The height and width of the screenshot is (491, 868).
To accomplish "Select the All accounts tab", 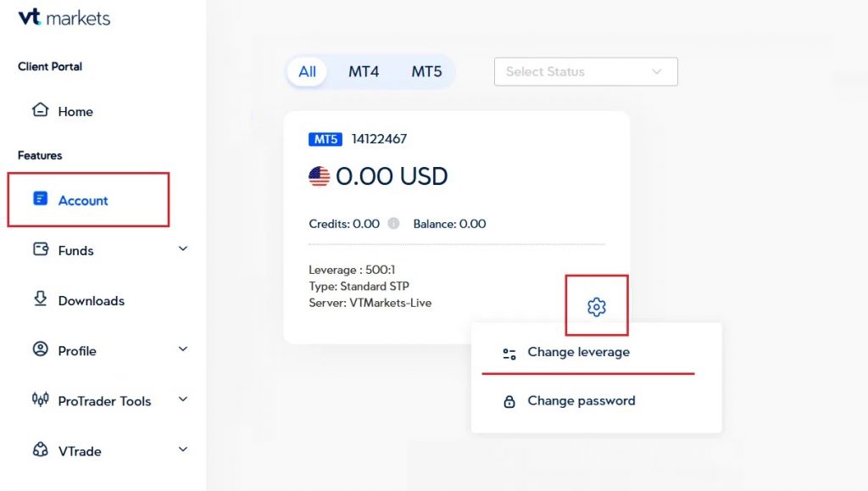I will (x=307, y=71).
